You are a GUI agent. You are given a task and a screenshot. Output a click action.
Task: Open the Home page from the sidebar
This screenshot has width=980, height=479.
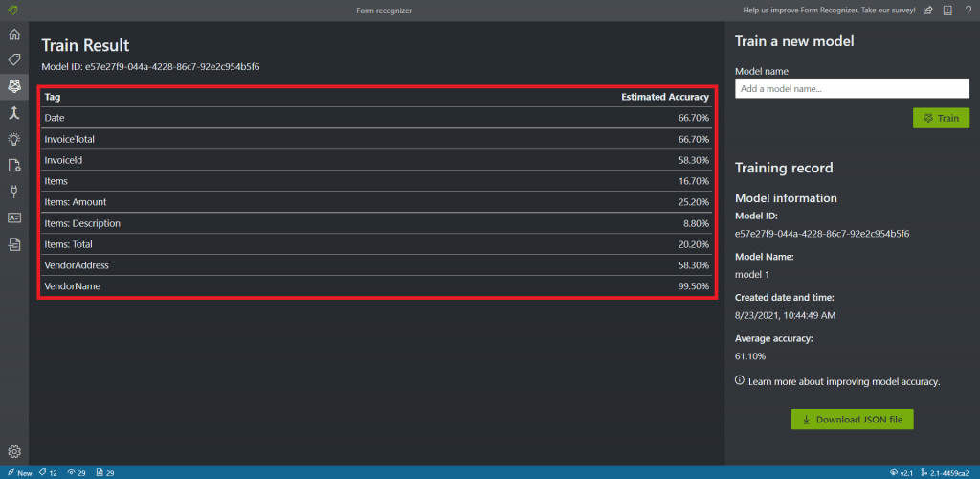pos(13,34)
